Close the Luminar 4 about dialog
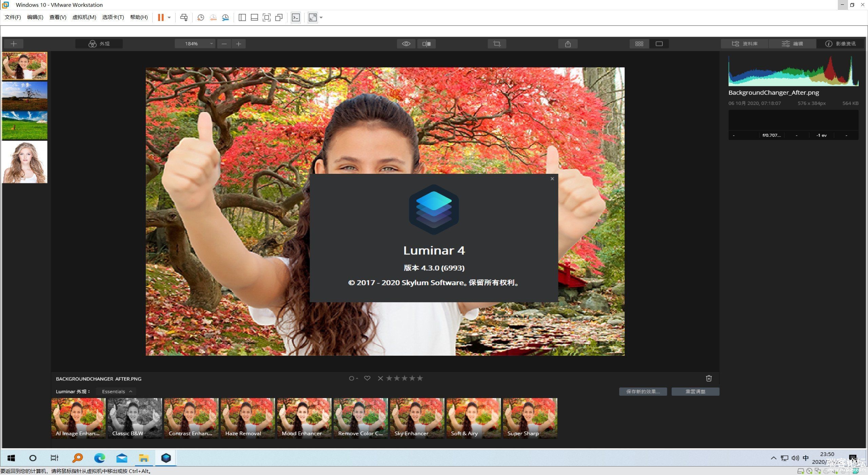The image size is (868, 475). click(552, 179)
